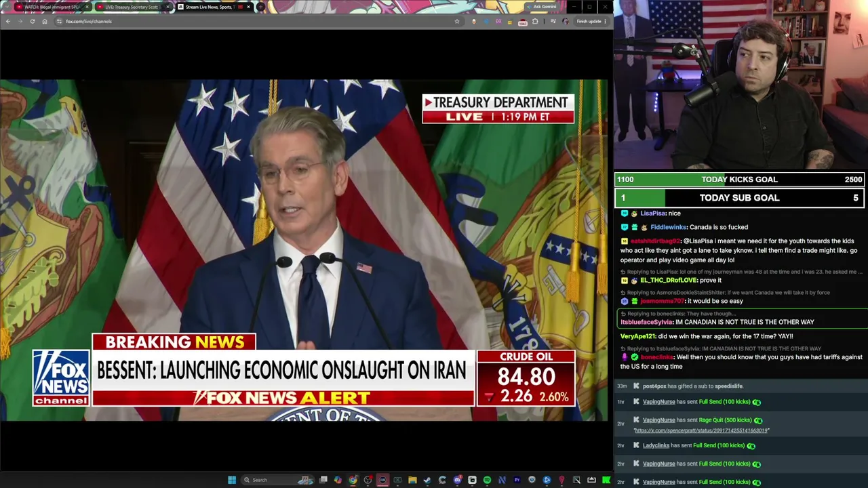This screenshot has width=868, height=488.
Task: Click post4pox in the gifted sub event
Action: [654, 386]
